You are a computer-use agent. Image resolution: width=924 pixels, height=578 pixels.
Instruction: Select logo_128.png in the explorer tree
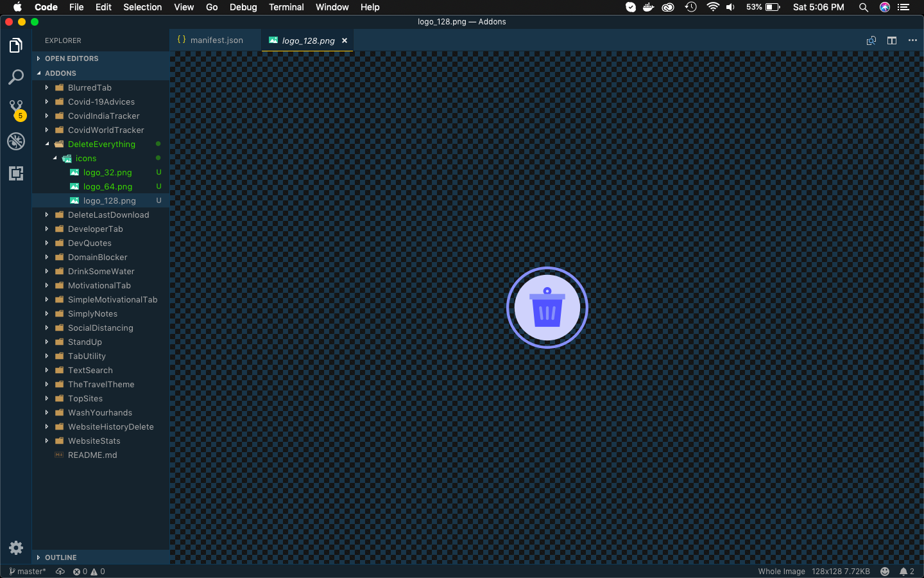coord(101,201)
